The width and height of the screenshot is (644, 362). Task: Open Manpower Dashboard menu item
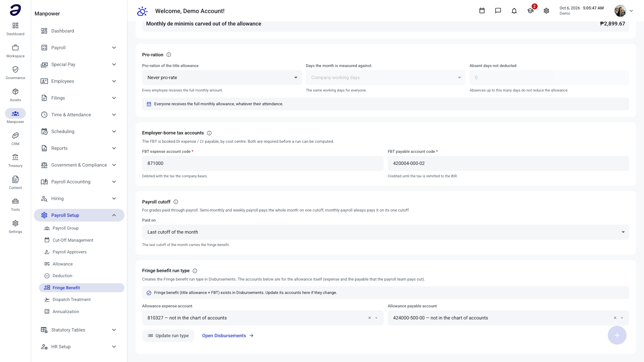pyautogui.click(x=79, y=31)
